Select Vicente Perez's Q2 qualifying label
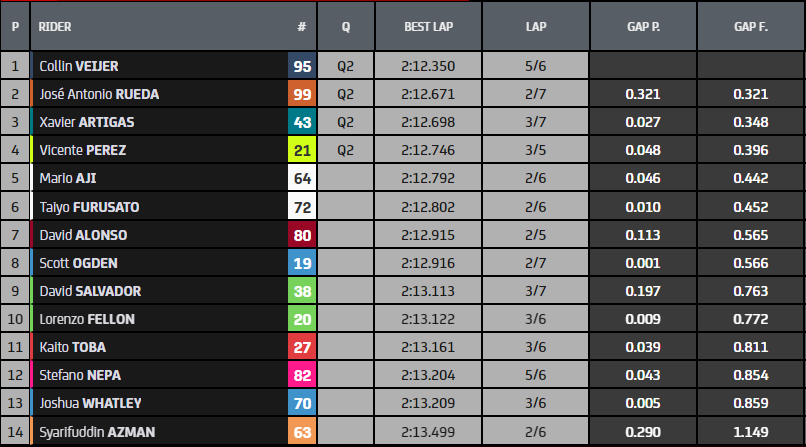The image size is (806, 447). pyautogui.click(x=345, y=151)
